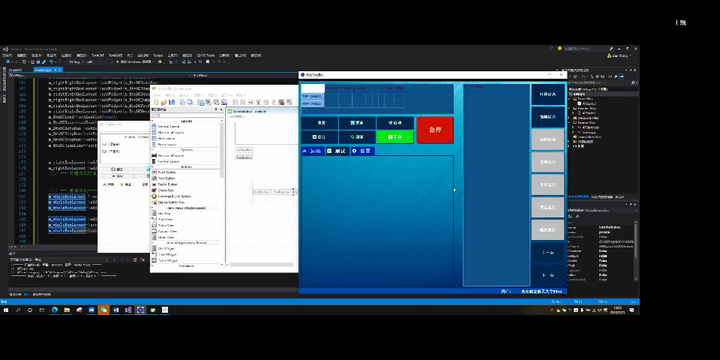
Task: Select Edit Signals/Slots icon in Qt Designer
Action: (x=208, y=102)
